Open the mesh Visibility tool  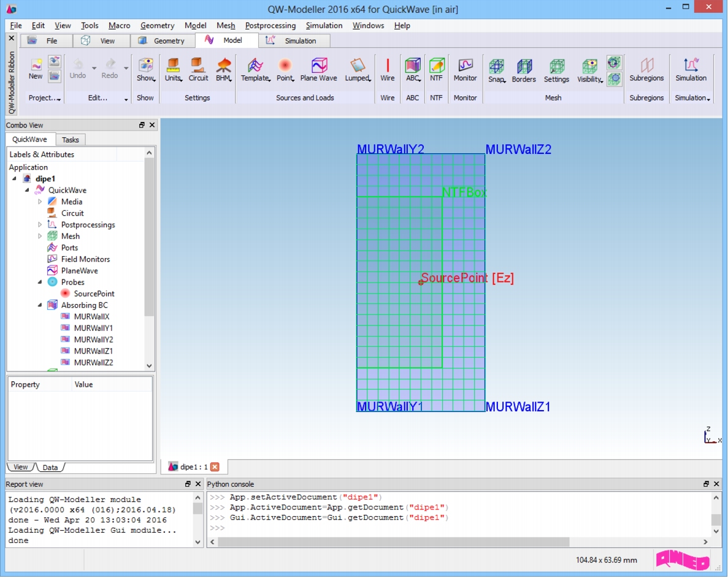pyautogui.click(x=589, y=70)
